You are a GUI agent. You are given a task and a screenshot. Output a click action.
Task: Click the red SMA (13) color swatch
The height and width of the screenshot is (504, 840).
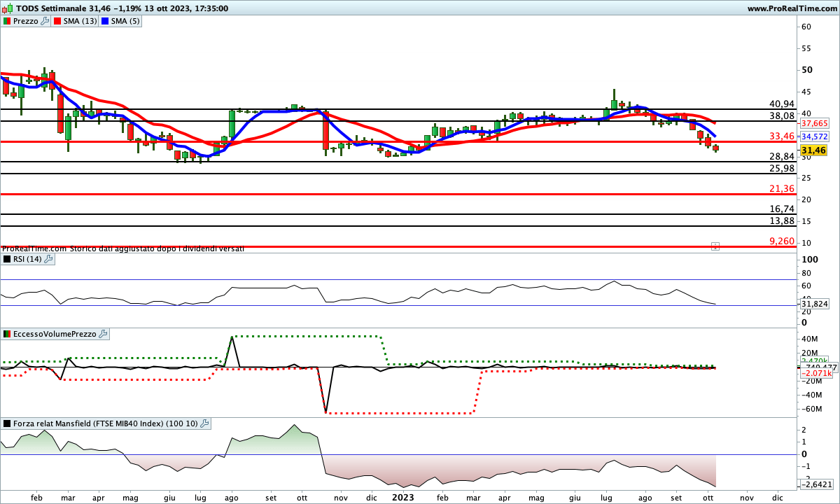(57, 22)
